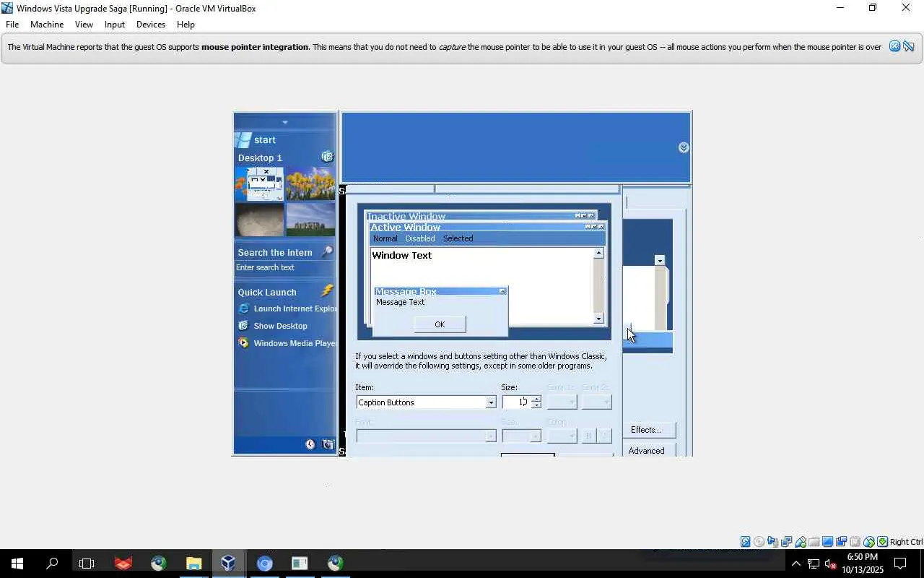Open the host network tray icon

[x=814, y=564]
